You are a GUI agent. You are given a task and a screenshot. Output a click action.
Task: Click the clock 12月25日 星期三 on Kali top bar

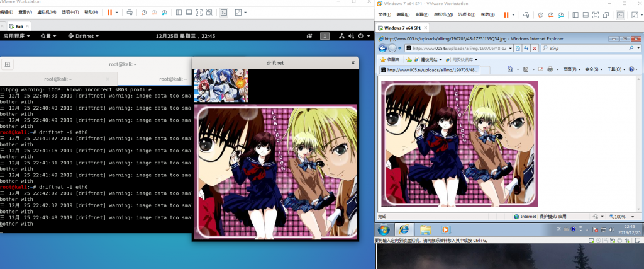(x=186, y=36)
